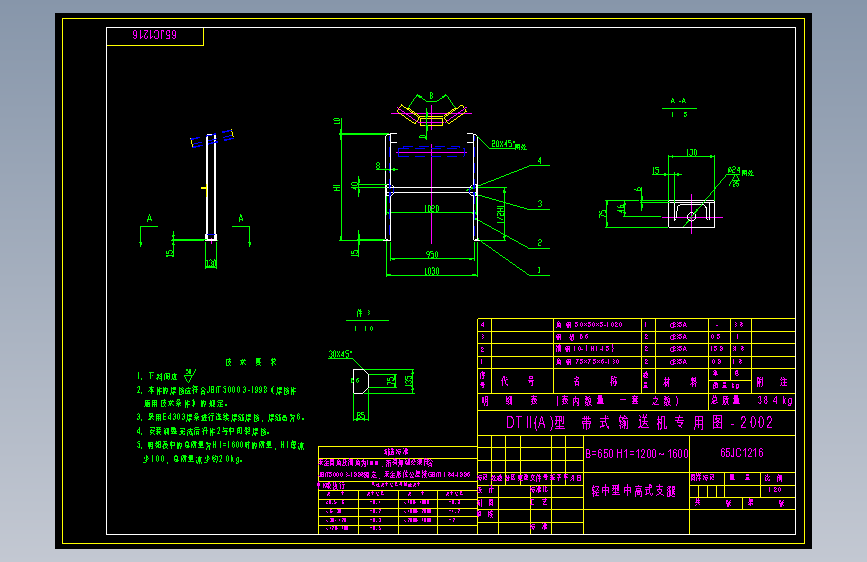
Task: Click the 135 dimension on the part 3 detail
Action: [x=409, y=381]
